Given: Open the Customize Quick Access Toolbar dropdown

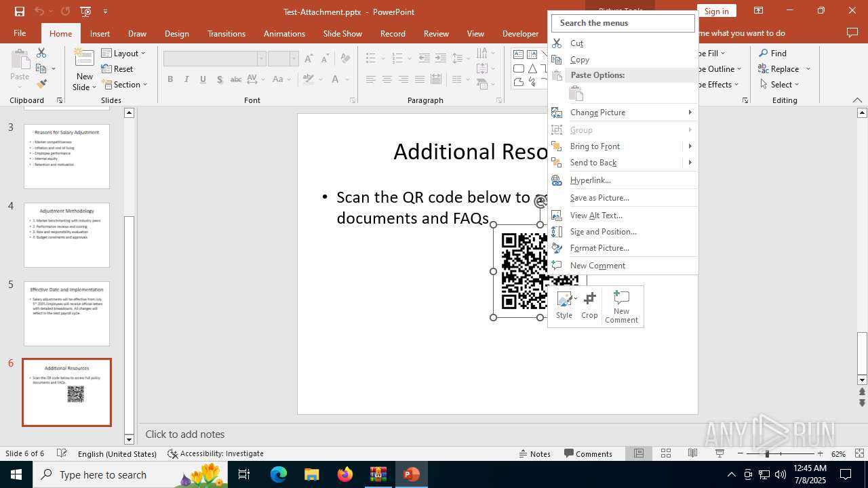Looking at the screenshot, I should [105, 12].
